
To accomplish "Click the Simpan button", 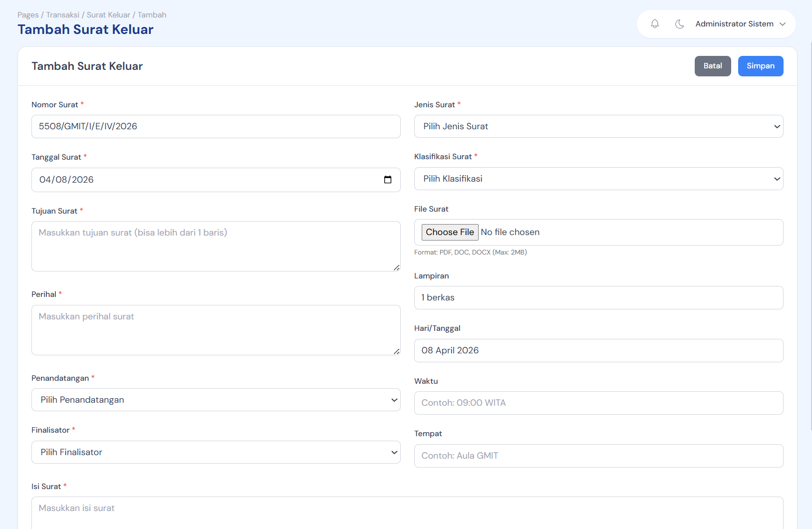I will [x=760, y=66].
